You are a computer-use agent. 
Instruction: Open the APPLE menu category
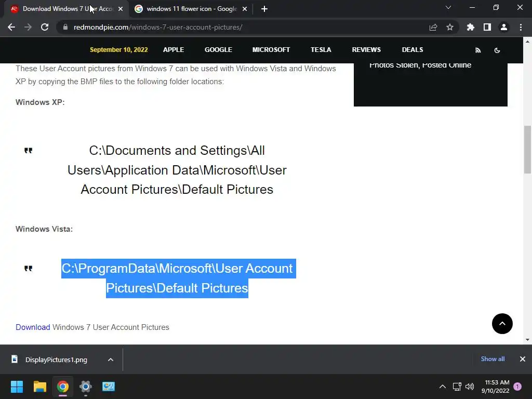pos(174,49)
